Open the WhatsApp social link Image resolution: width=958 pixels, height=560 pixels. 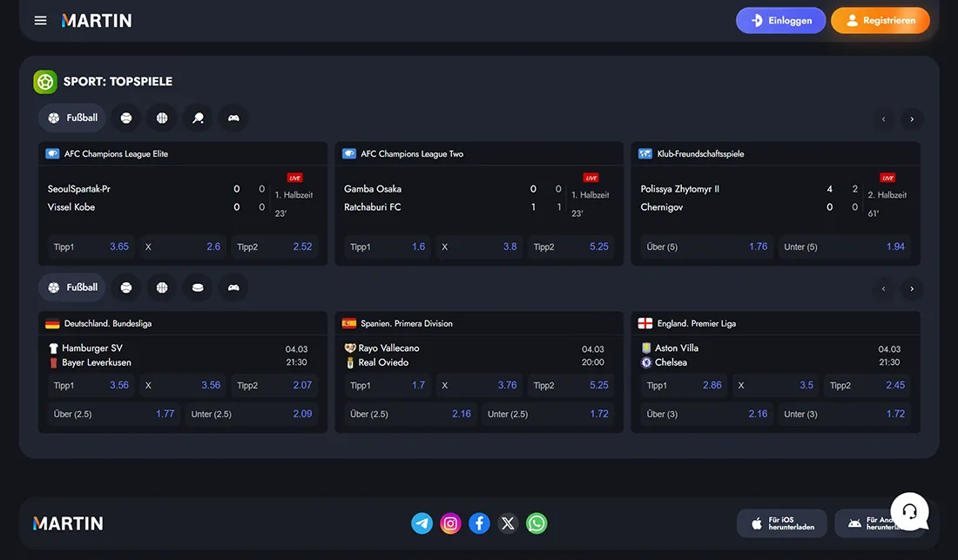pos(536,523)
